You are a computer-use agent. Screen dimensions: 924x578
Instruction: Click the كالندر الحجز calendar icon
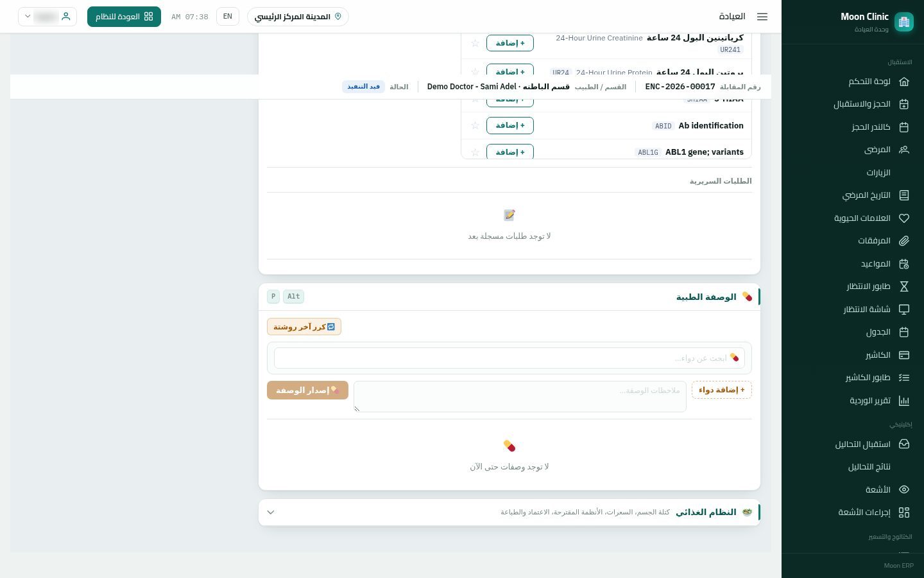(904, 127)
